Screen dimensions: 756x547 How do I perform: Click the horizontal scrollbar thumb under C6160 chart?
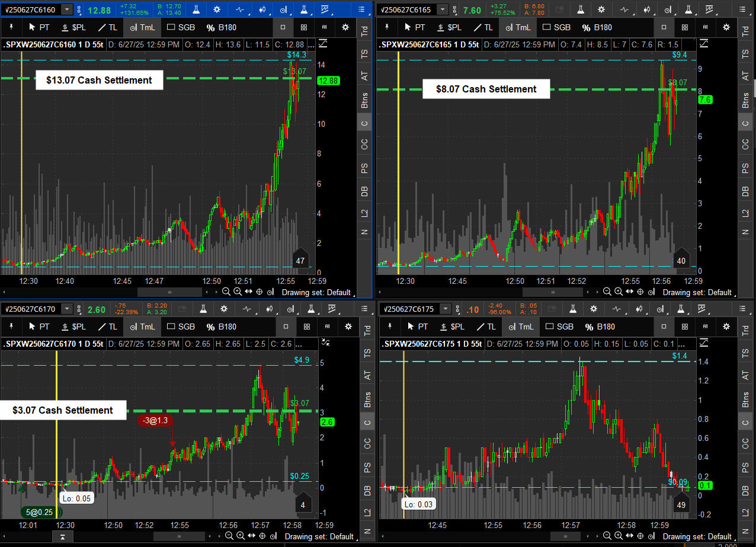[169, 292]
